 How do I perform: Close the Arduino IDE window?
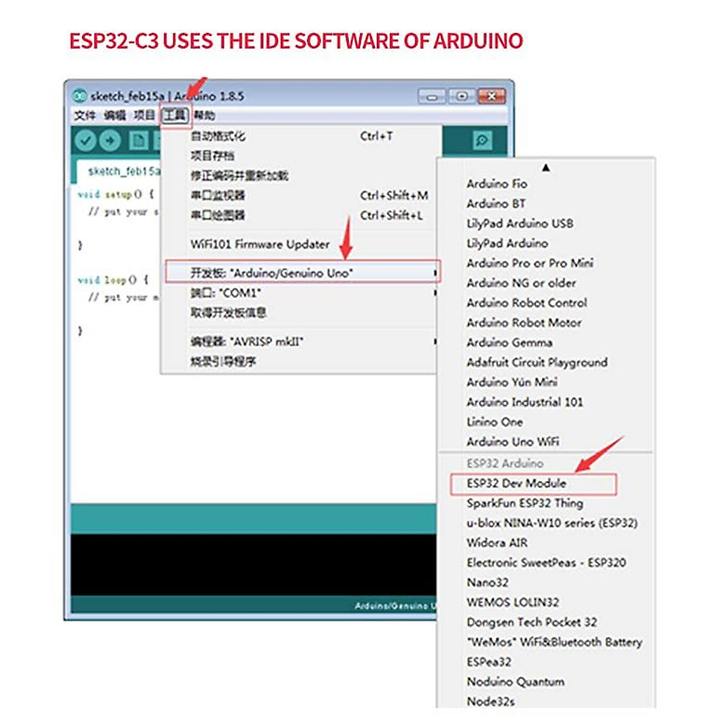pyautogui.click(x=491, y=96)
